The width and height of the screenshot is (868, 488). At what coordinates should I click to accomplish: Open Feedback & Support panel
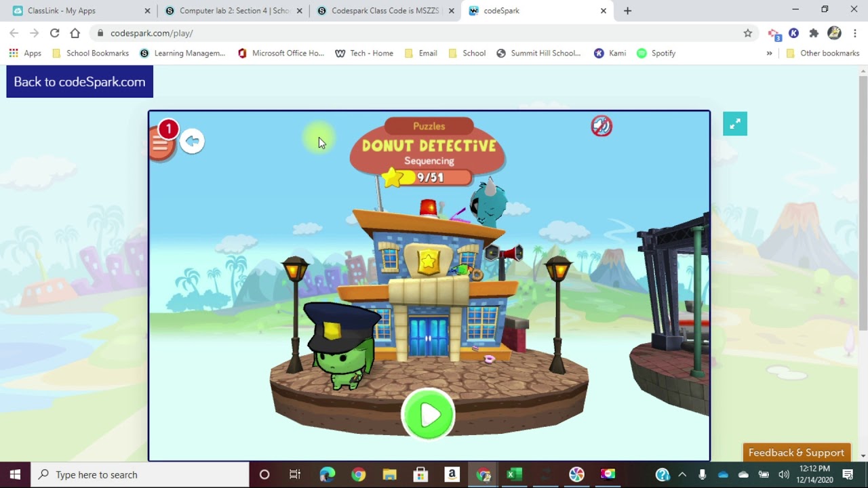pos(796,453)
